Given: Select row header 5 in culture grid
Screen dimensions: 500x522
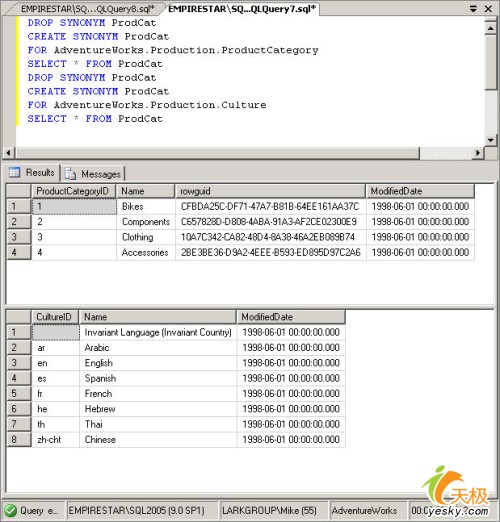Looking at the screenshot, I should pyautogui.click(x=19, y=394).
